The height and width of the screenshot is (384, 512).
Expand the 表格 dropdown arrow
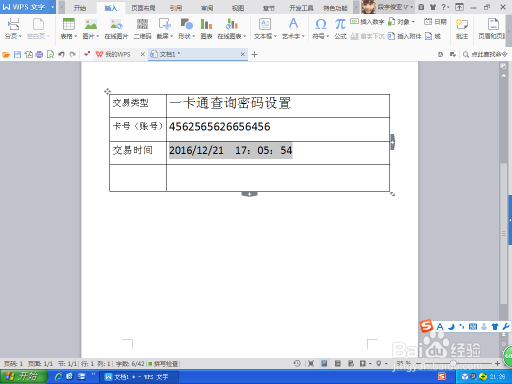point(76,36)
